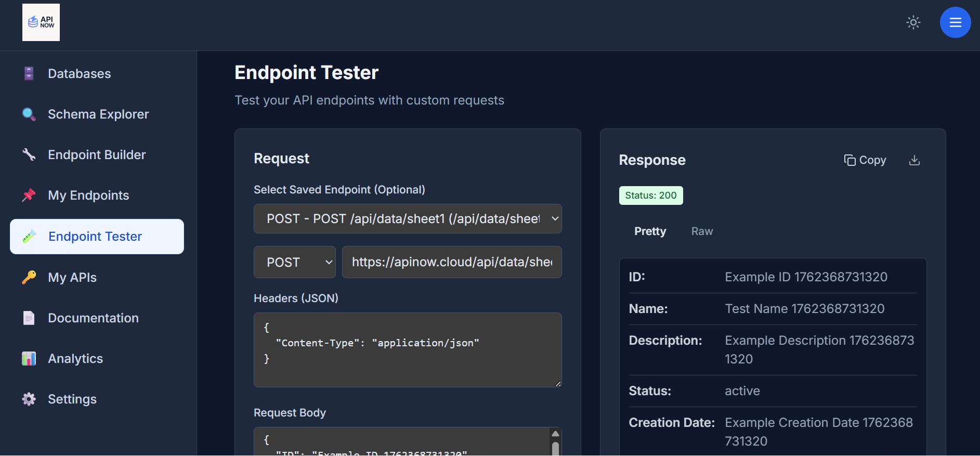Click the 'Headers (JSON)' label
This screenshot has width=980, height=456.
click(x=296, y=298)
